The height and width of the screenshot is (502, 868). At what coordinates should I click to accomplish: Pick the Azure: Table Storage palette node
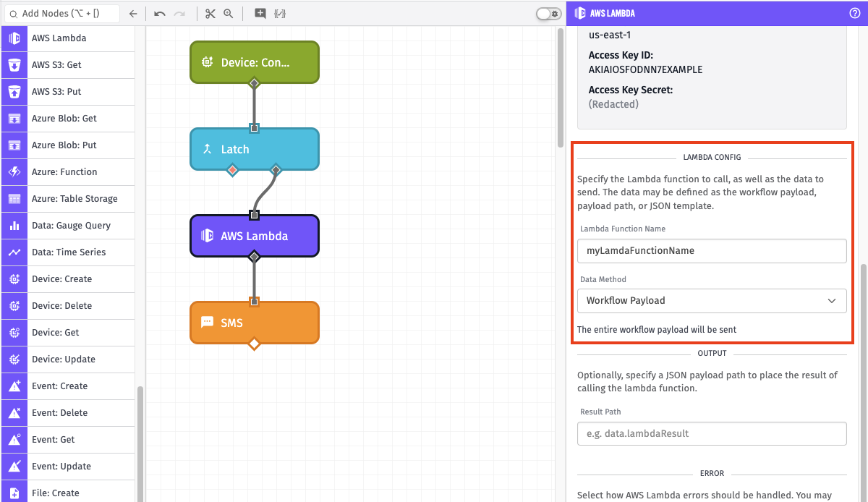pos(68,198)
